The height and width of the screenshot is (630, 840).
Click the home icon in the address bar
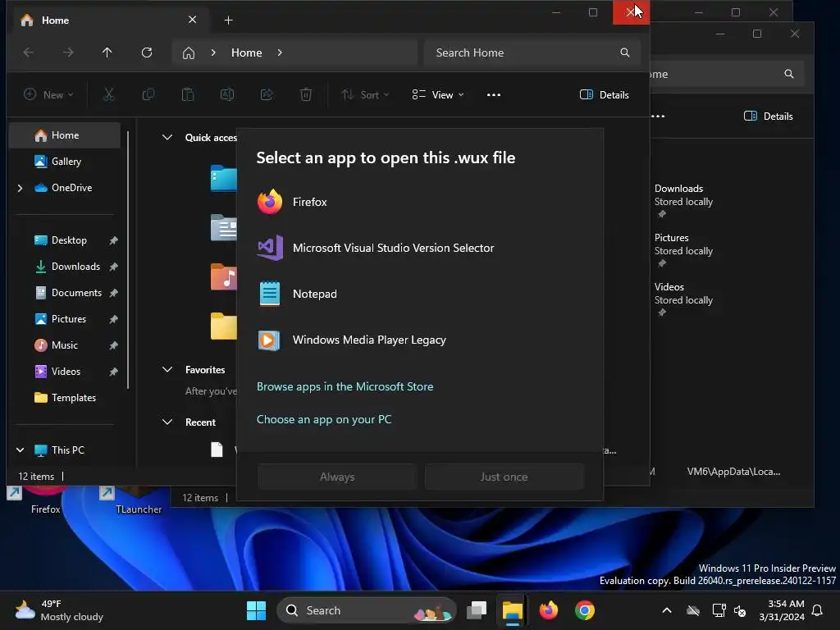(189, 52)
